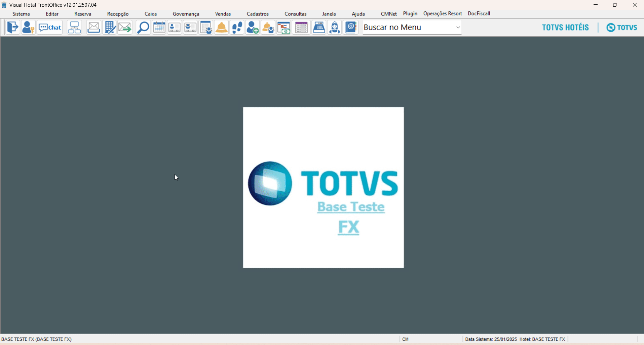The height and width of the screenshot is (345, 644).
Task: Click the magnifying glass search icon
Action: pos(143,27)
